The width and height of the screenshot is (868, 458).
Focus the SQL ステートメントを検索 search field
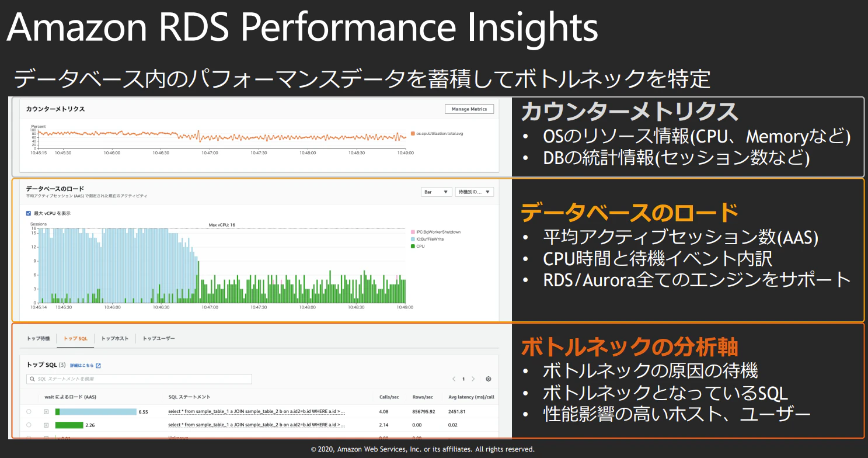(x=139, y=379)
